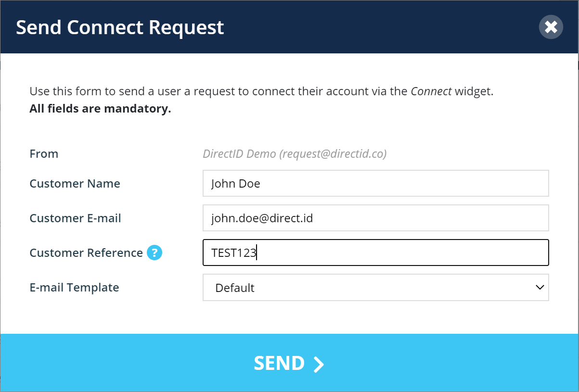Click into the Customer E-mail input field
The width and height of the screenshot is (579, 392).
click(x=376, y=218)
